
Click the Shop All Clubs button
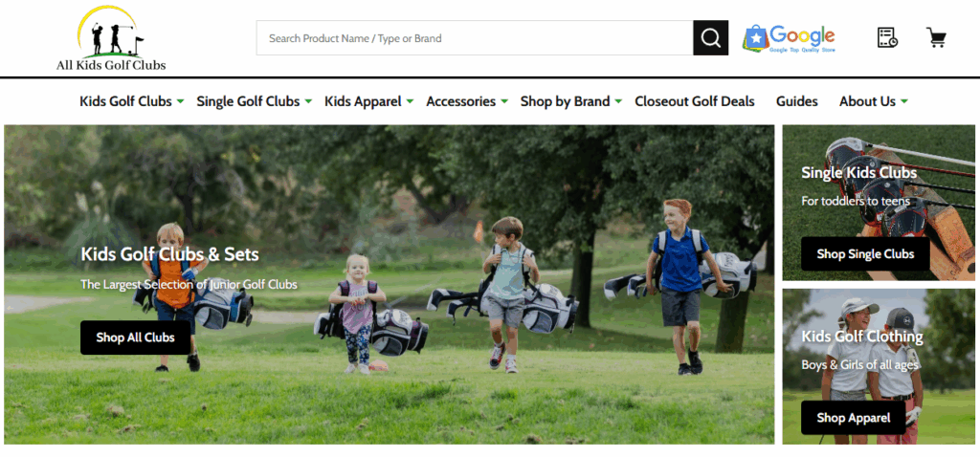pos(135,337)
